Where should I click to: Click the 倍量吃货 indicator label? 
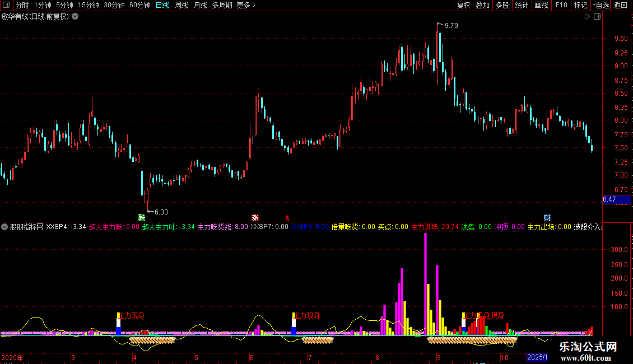click(353, 227)
